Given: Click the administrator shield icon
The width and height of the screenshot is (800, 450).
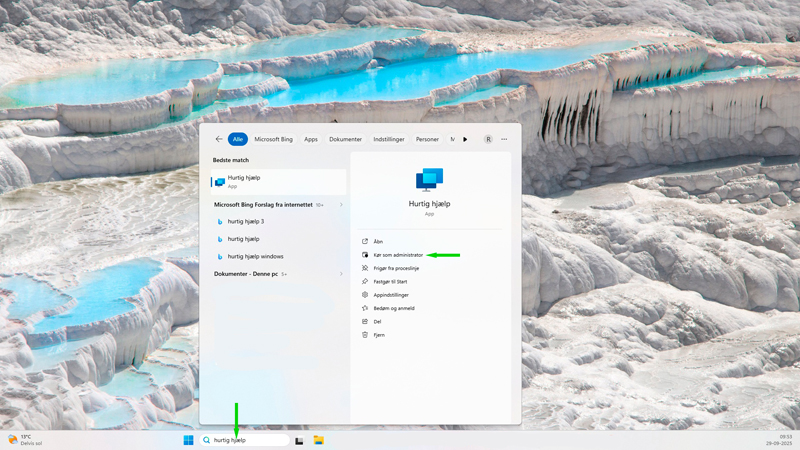Looking at the screenshot, I should pyautogui.click(x=365, y=255).
